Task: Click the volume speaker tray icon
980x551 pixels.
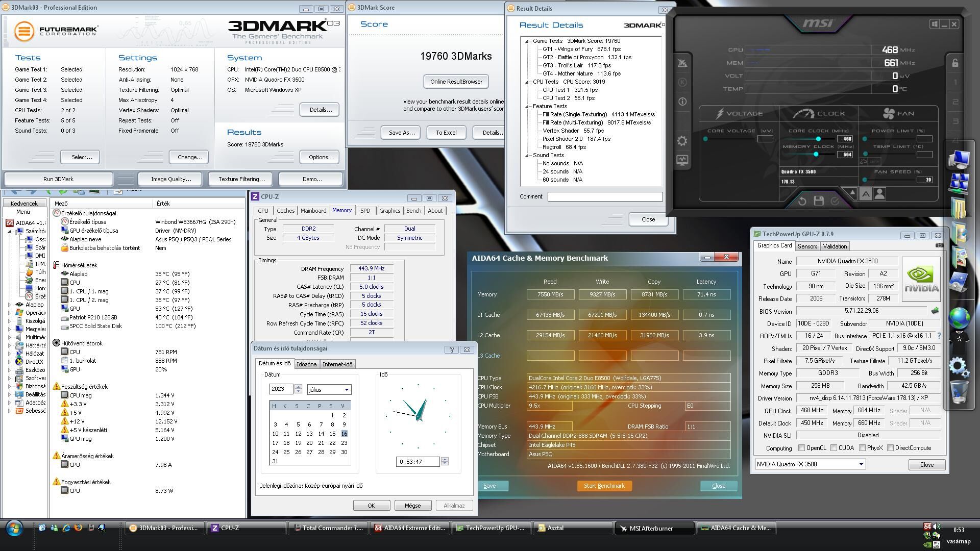Action: click(937, 527)
